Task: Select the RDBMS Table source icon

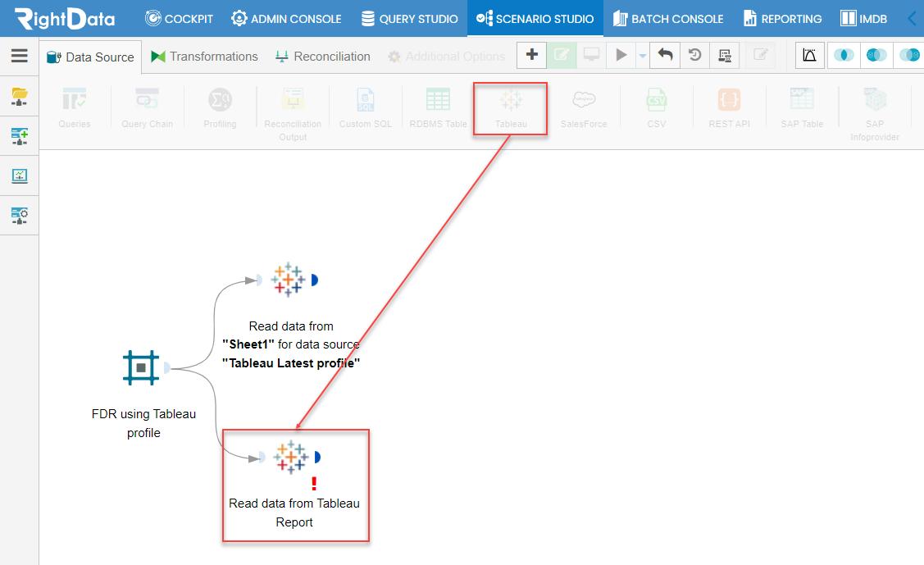Action: click(438, 107)
